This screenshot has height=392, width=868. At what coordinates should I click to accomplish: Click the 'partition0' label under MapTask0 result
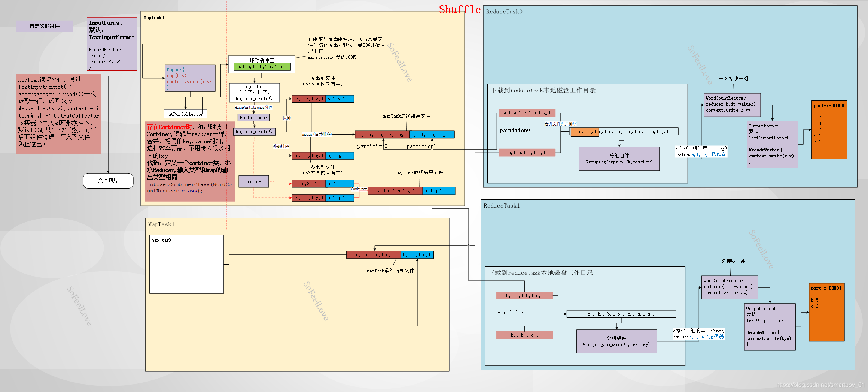click(372, 146)
